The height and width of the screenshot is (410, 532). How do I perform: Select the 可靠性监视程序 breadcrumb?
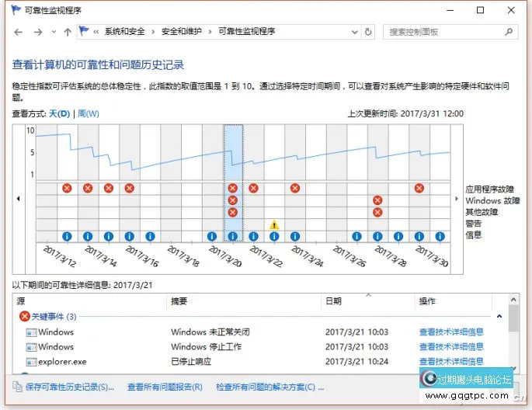246,32
